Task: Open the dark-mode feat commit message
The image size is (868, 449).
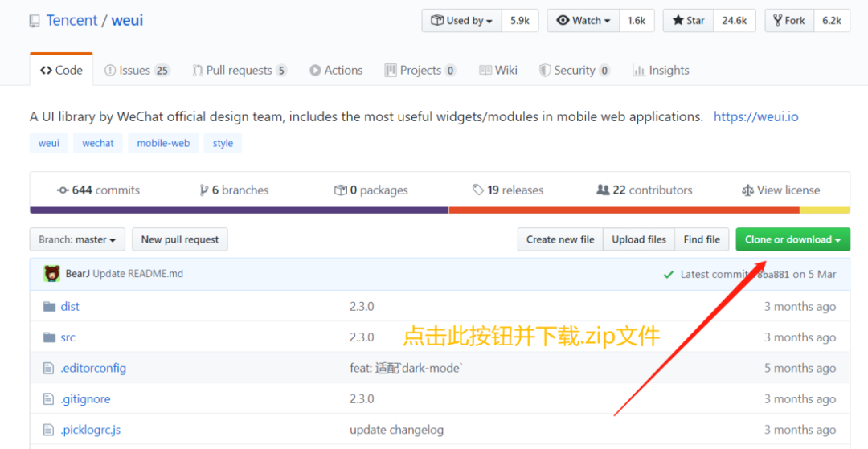Action: (x=406, y=368)
